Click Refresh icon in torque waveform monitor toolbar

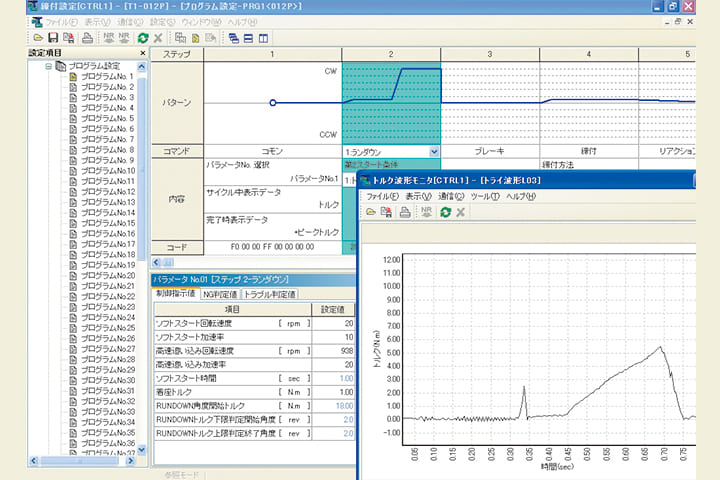tap(443, 212)
